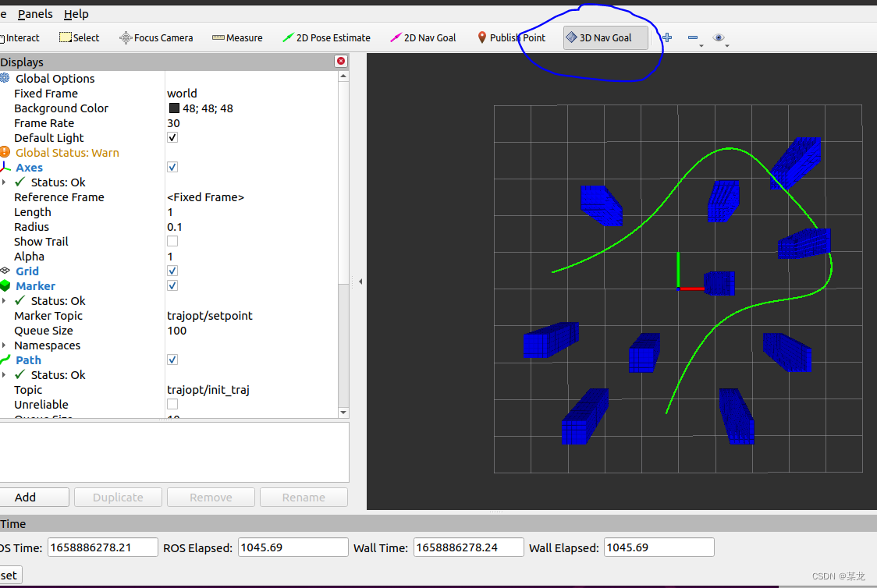Click the Reset button at bottom left
Image resolution: width=877 pixels, height=588 pixels.
click(9, 574)
